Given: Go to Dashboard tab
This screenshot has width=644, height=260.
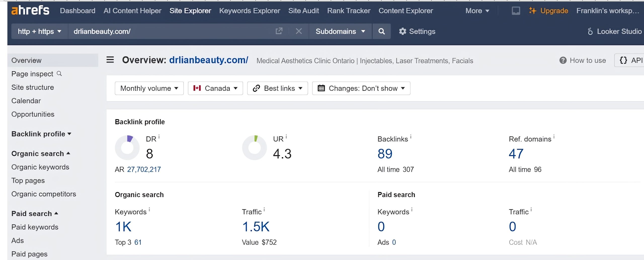Looking at the screenshot, I should coord(77,11).
